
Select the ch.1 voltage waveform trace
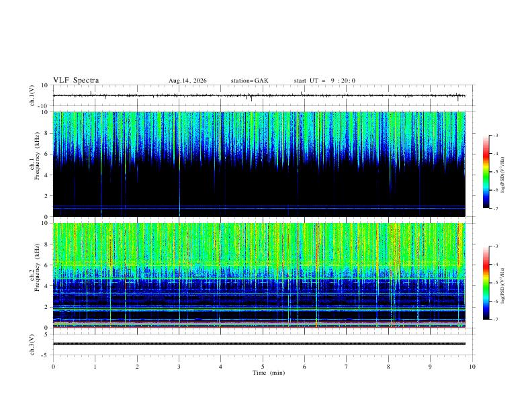[259, 95]
